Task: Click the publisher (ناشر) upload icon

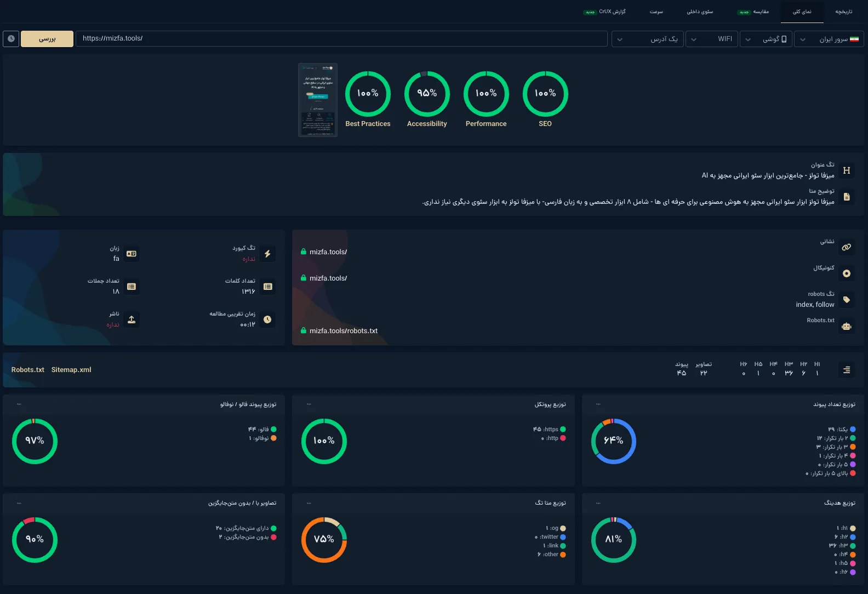Action: click(132, 319)
